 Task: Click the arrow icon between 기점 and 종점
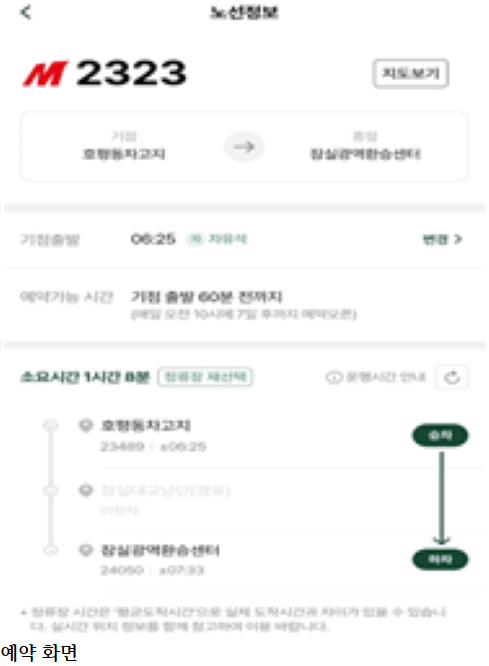tap(244, 147)
